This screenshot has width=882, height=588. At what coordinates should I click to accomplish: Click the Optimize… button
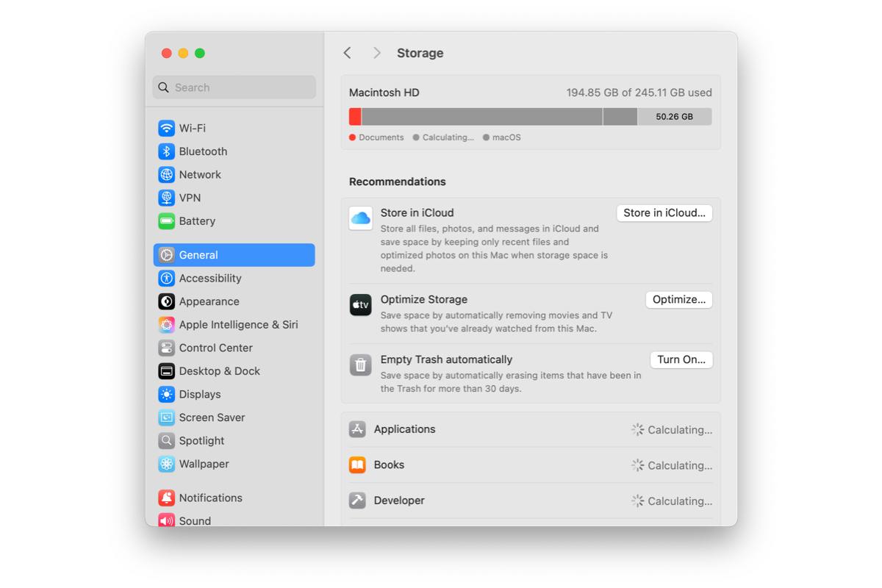[x=679, y=300]
